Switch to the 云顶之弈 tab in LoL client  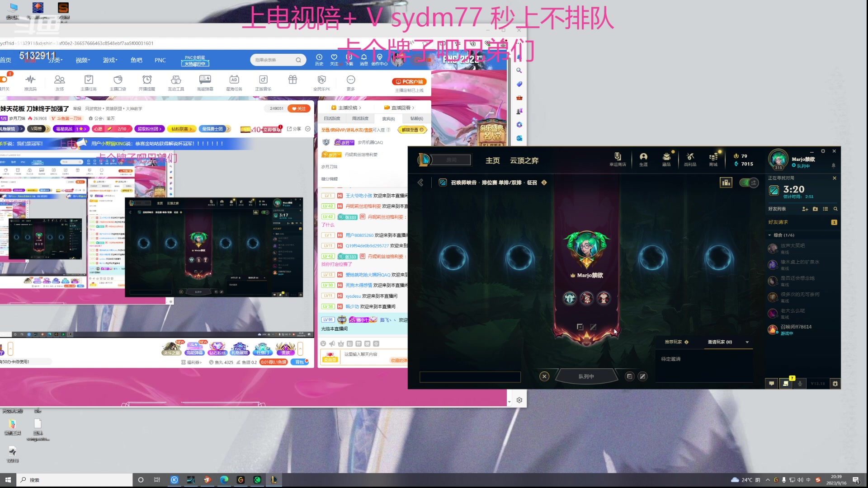(524, 160)
